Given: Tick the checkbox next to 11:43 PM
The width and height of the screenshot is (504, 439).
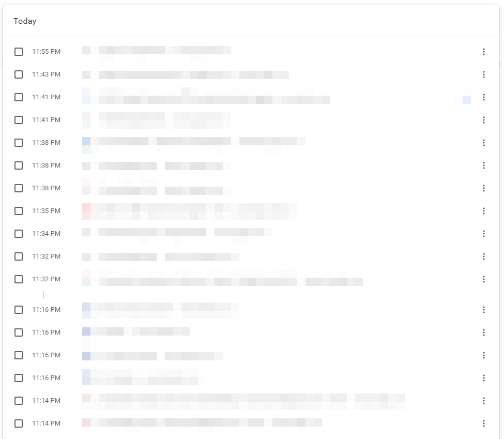Looking at the screenshot, I should 19,74.
